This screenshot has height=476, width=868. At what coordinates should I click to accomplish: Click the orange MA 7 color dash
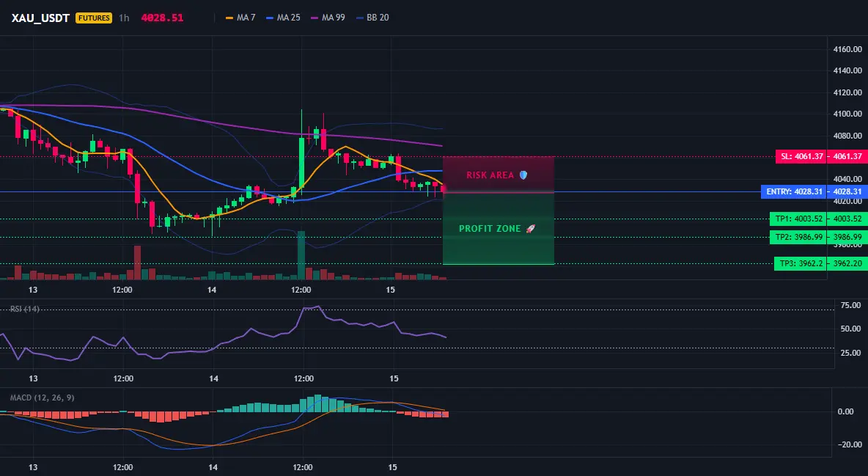coord(229,18)
